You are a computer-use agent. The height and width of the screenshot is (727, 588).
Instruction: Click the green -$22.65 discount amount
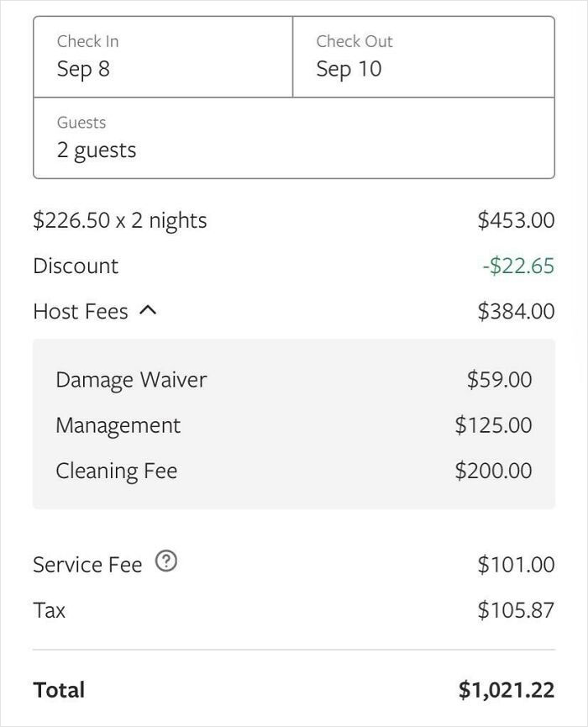(518, 266)
